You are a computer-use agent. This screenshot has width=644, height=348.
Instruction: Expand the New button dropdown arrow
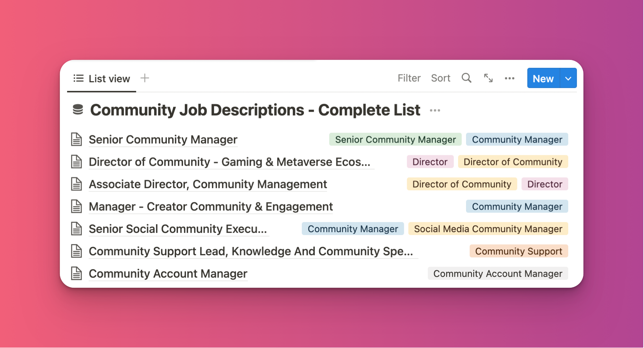tap(568, 78)
